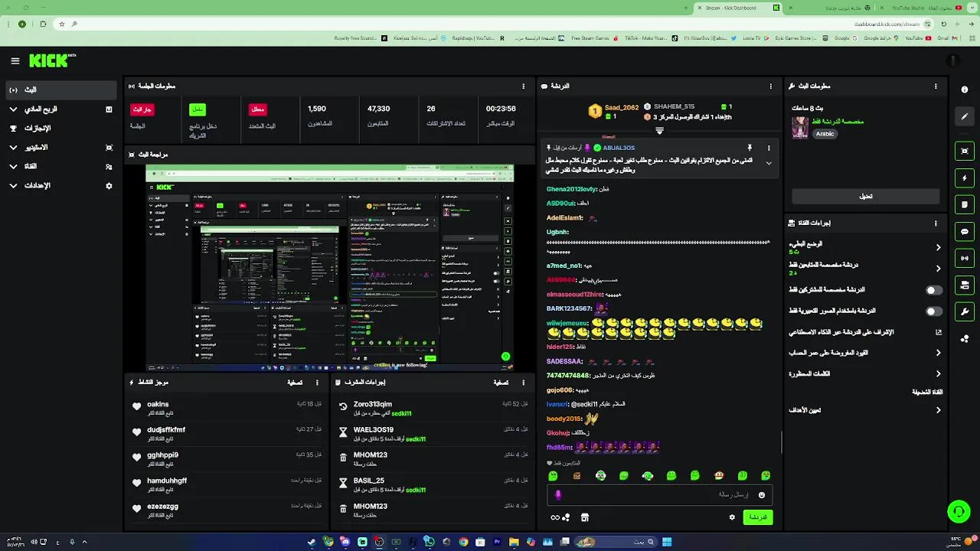Open options menu of session info panel
The image size is (980, 551).
[524, 86]
